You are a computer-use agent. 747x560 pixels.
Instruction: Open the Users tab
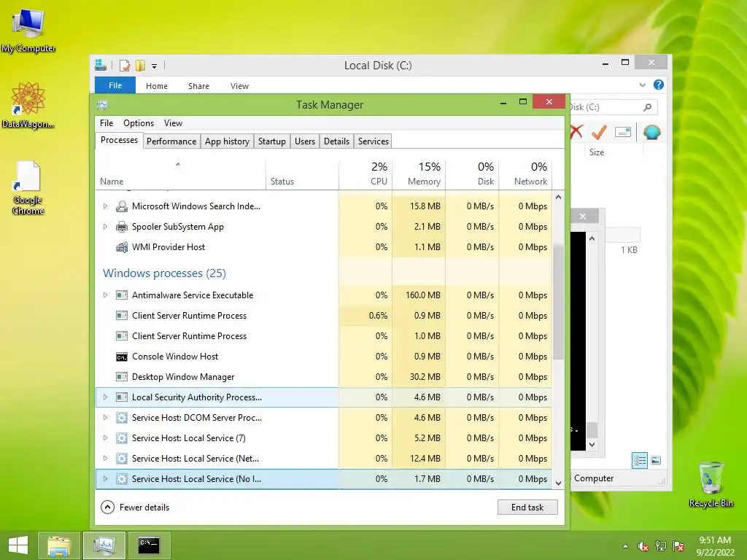pos(305,141)
